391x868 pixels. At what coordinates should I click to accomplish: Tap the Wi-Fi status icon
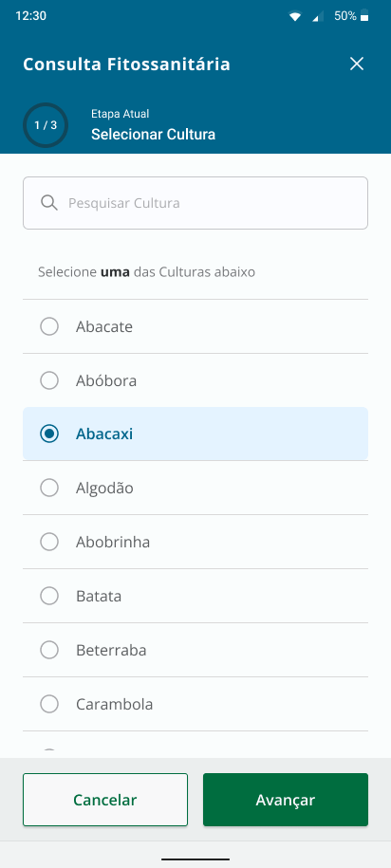(294, 16)
